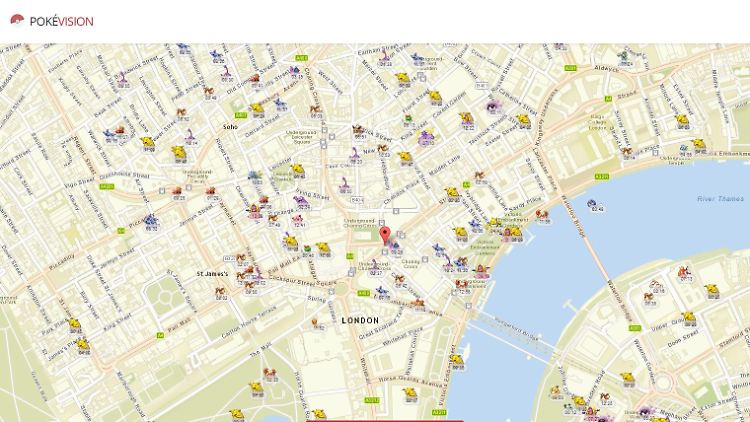This screenshot has width=750, height=422.
Task: Select the yellow Pokémon beside Essex Street
Action: point(683,121)
